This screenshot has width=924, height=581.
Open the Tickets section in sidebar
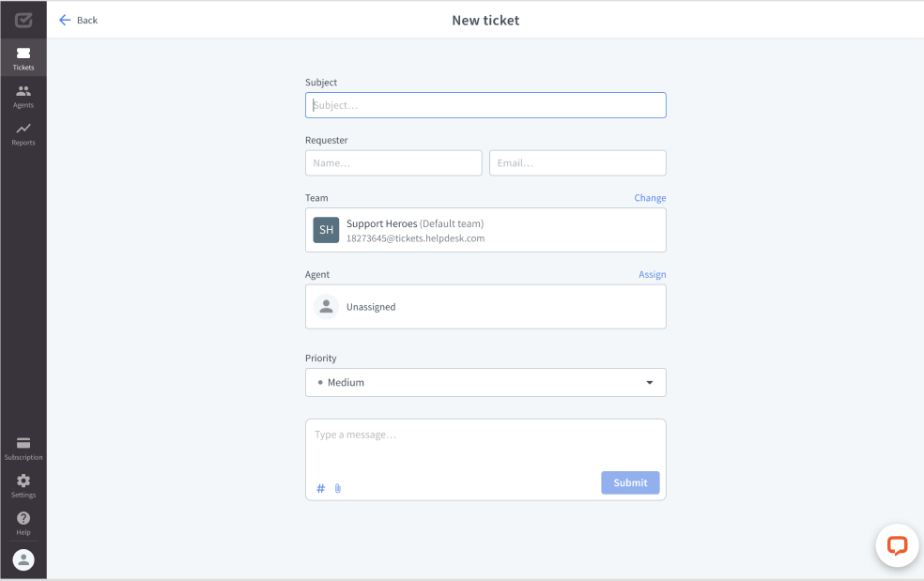pyautogui.click(x=23, y=58)
